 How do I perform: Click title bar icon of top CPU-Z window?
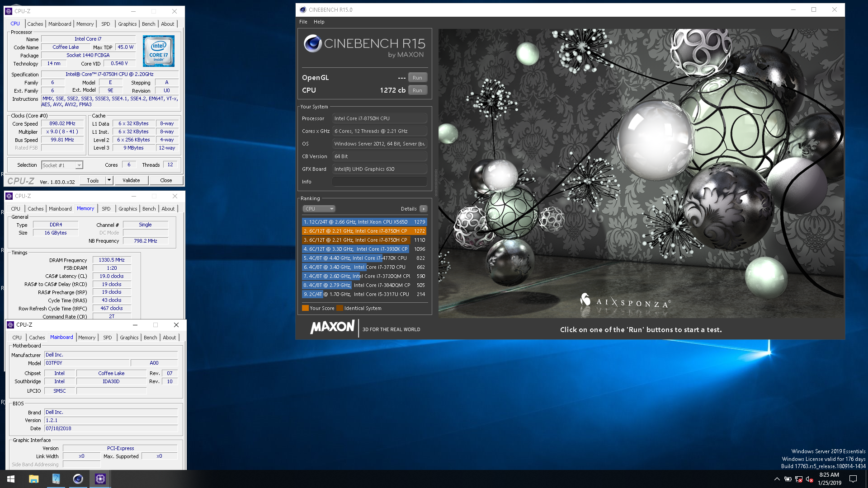(9, 11)
